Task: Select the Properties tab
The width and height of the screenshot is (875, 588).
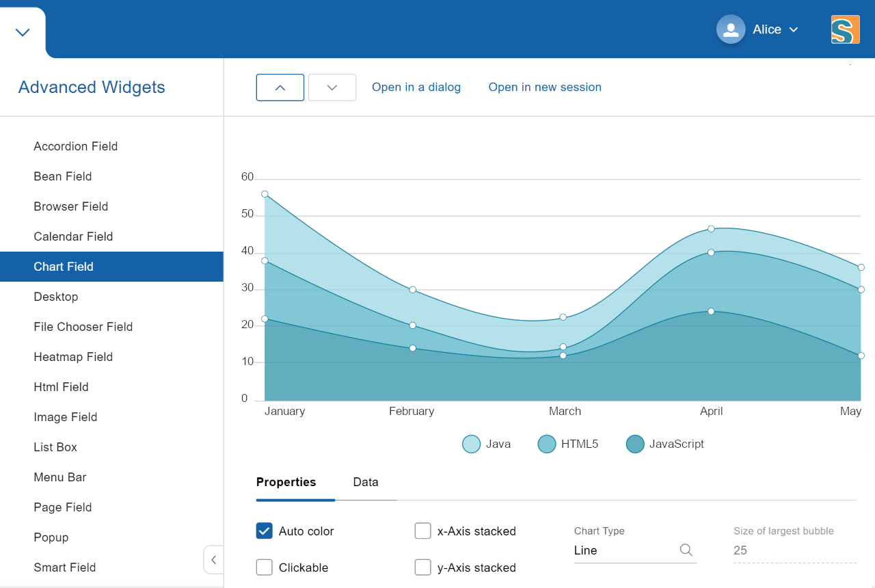Action: [x=286, y=482]
